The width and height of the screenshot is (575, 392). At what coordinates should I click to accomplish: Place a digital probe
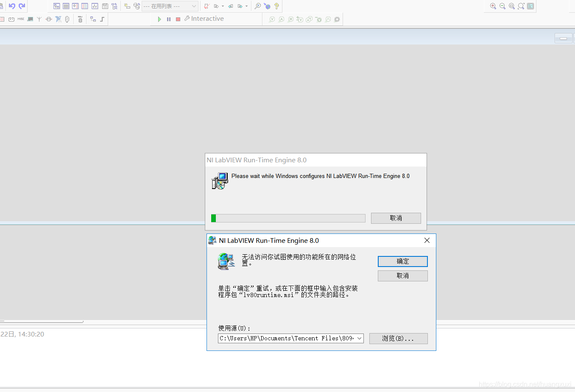328,19
